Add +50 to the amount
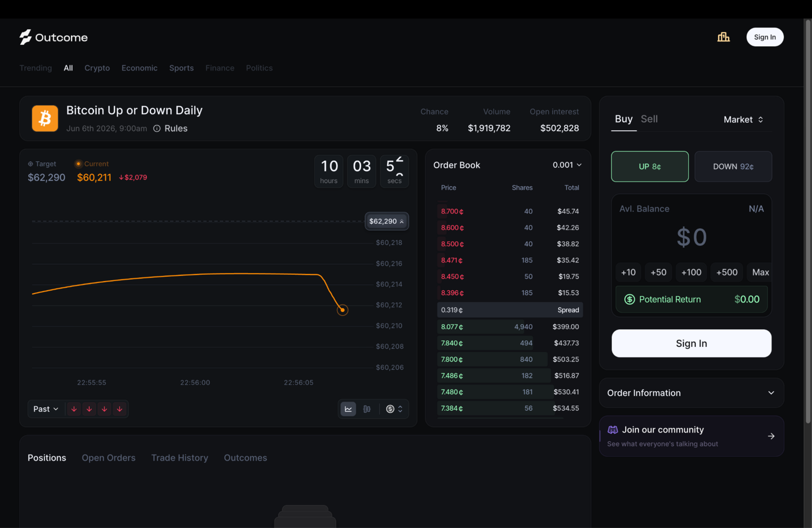Viewport: 812px width, 528px height. pos(658,272)
